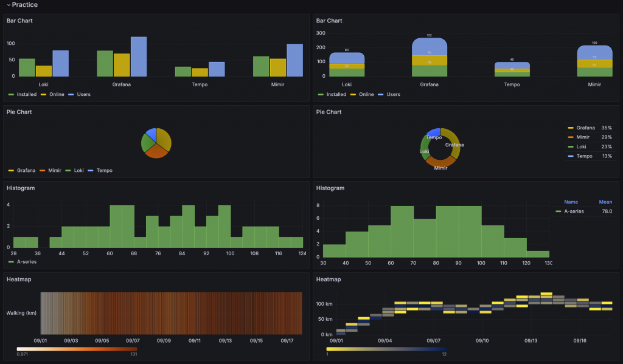Open yellow Online color marker in grouped bar legend
The width and height of the screenshot is (623, 364).
43,94
